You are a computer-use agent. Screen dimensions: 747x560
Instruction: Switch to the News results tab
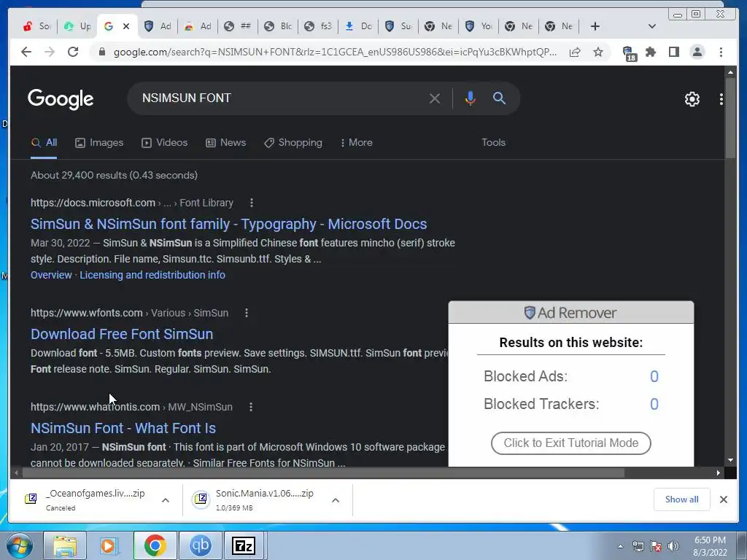226,142
